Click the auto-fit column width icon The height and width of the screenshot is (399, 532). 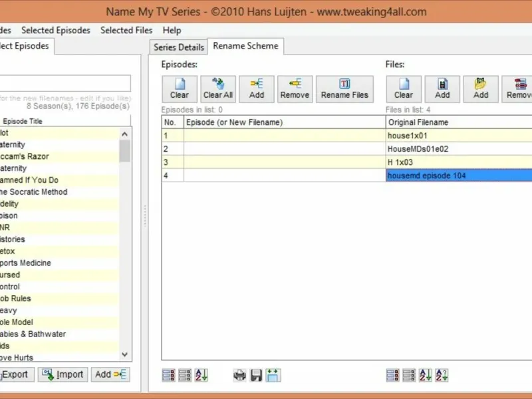[x=273, y=375]
